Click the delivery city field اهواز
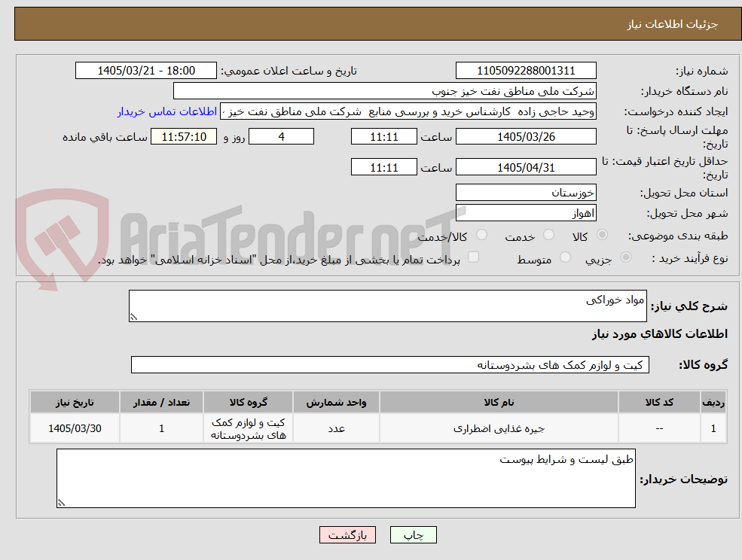Viewport: 742px width, 560px height. pos(526,213)
